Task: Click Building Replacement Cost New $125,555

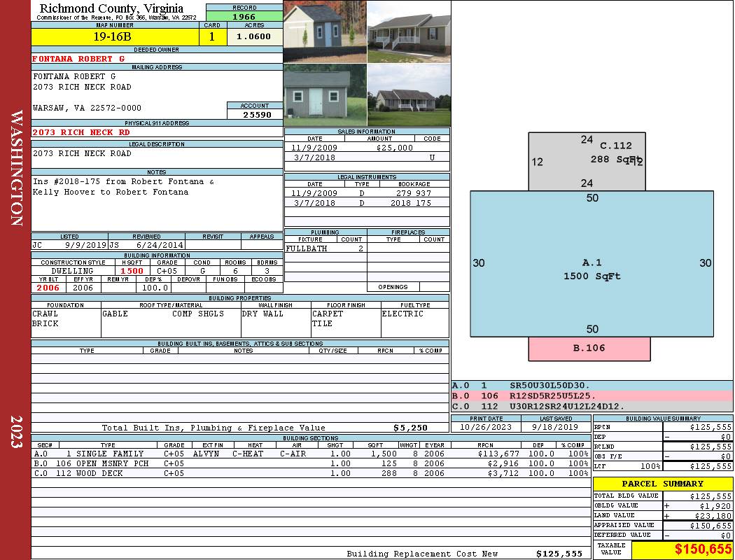Action: pyautogui.click(x=559, y=554)
